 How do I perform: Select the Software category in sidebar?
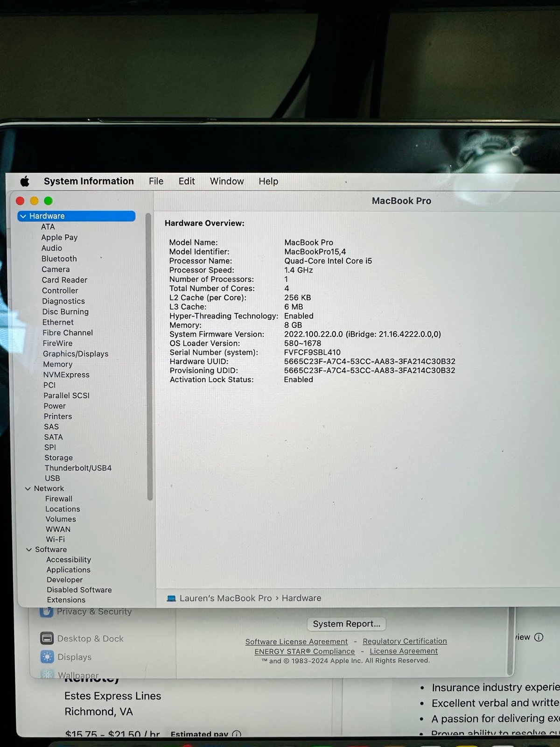coord(51,550)
